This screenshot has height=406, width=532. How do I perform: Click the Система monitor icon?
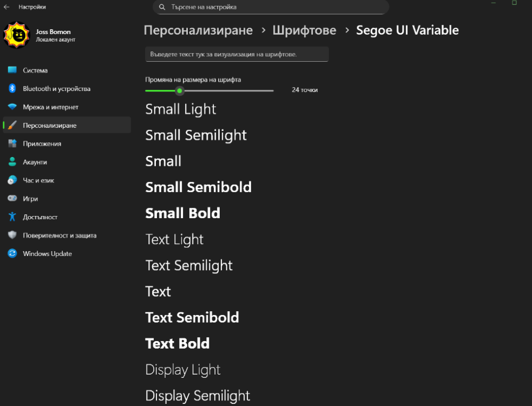[12, 70]
